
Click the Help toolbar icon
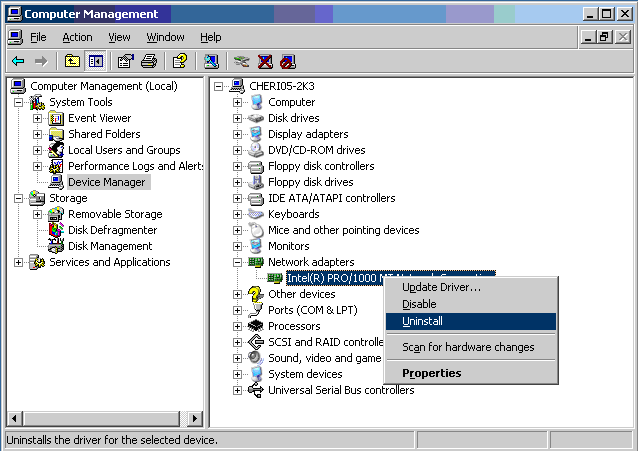(180, 61)
